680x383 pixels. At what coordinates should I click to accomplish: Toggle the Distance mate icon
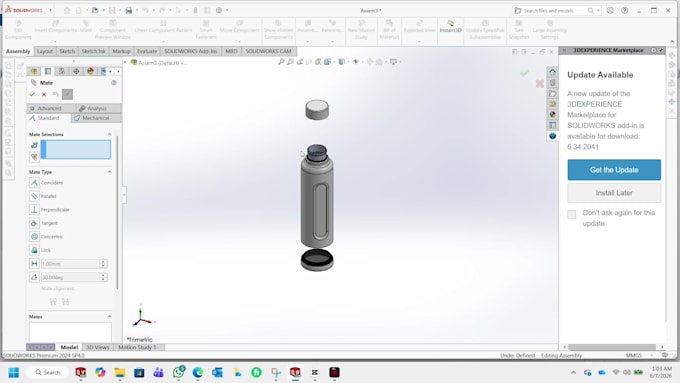pyautogui.click(x=34, y=263)
